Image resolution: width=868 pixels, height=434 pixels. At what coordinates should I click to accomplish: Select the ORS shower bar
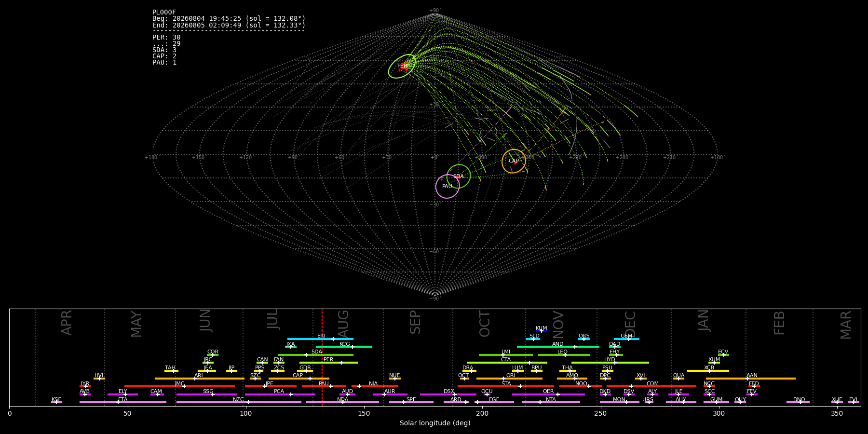click(584, 339)
